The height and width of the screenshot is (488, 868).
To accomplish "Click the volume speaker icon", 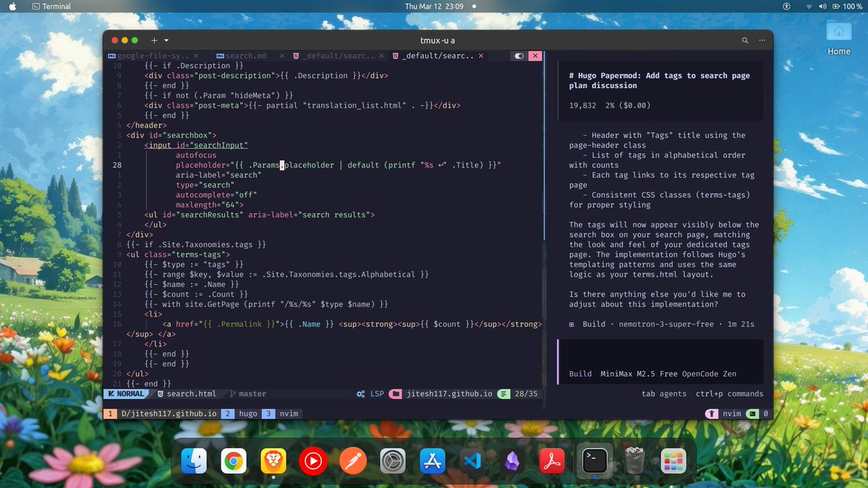I will [822, 7].
